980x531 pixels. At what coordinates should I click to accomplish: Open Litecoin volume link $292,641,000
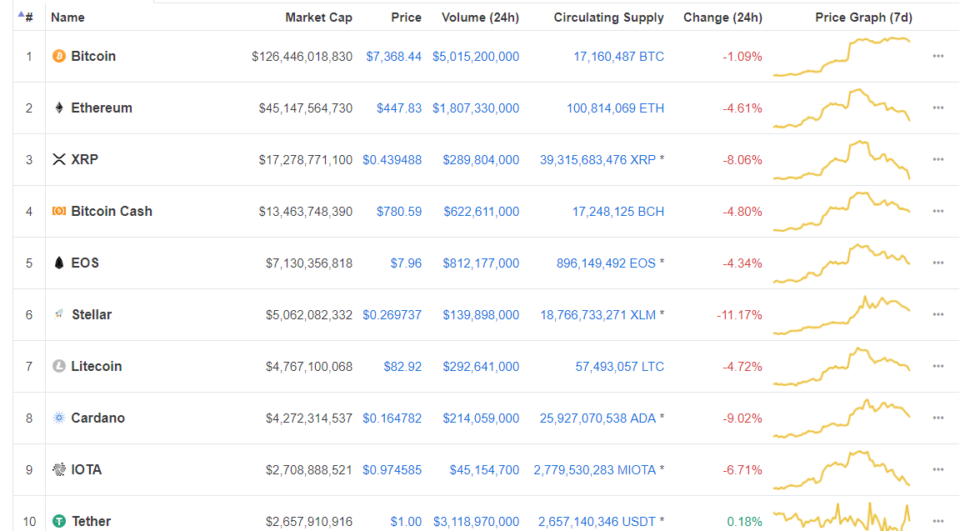tap(481, 367)
